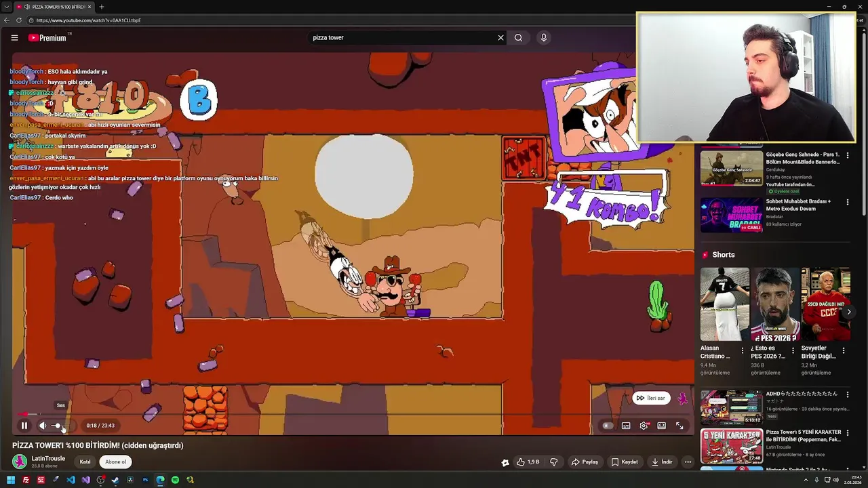The height and width of the screenshot is (488, 868).
Task: Mute the video using the speaker icon
Action: [42, 426]
